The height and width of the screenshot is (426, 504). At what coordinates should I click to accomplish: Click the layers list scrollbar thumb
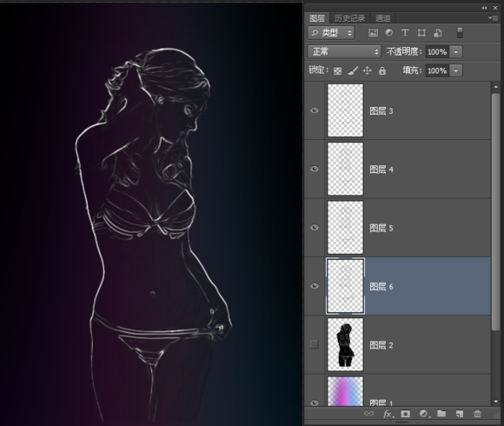point(495,211)
